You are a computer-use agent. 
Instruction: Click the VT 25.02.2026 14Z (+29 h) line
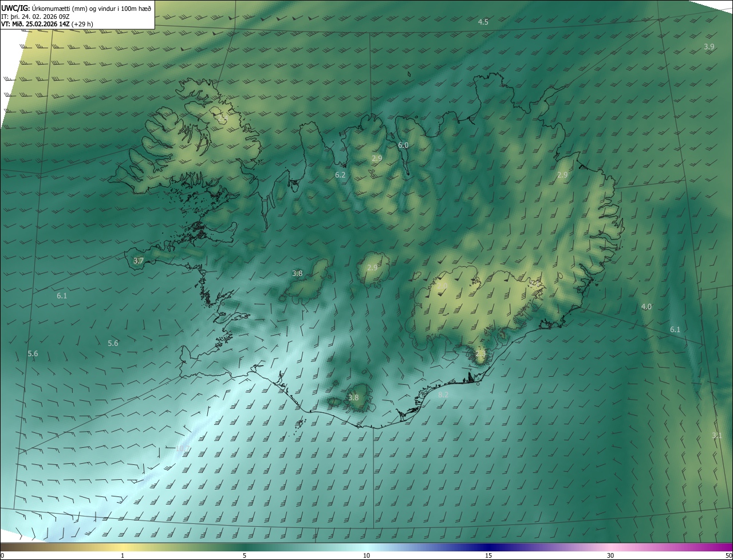point(47,24)
